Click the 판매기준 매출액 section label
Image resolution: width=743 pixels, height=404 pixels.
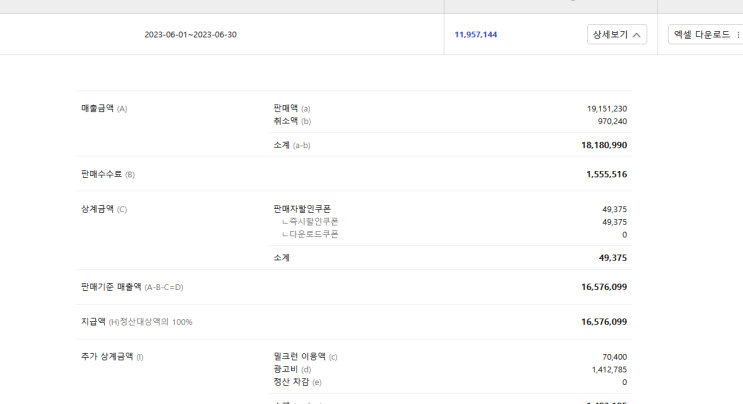[132, 287]
